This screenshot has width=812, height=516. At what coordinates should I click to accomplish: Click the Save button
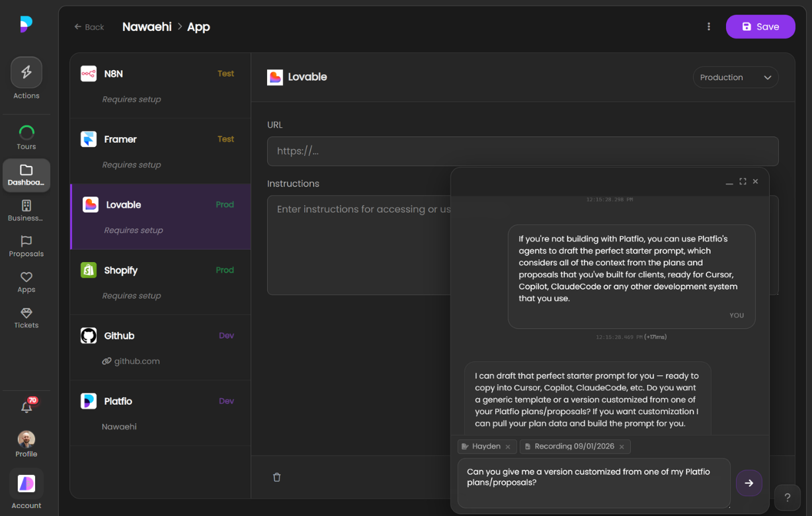[x=760, y=26]
